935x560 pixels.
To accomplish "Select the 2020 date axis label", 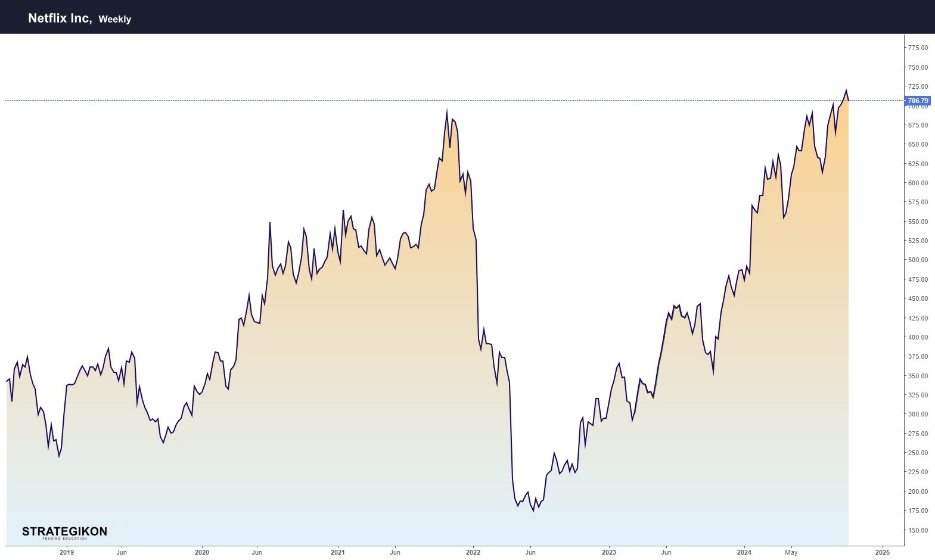I will click(202, 552).
